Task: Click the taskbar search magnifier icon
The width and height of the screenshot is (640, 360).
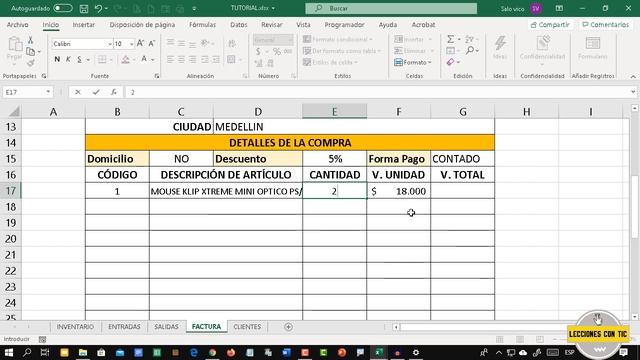Action: point(27,353)
